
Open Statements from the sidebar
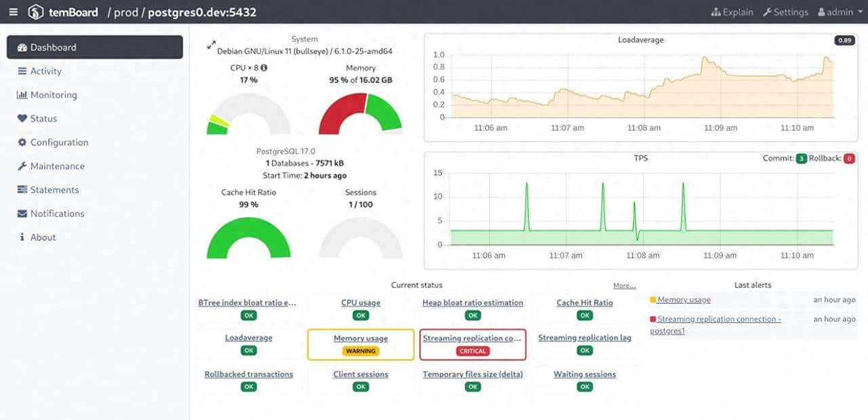[54, 190]
